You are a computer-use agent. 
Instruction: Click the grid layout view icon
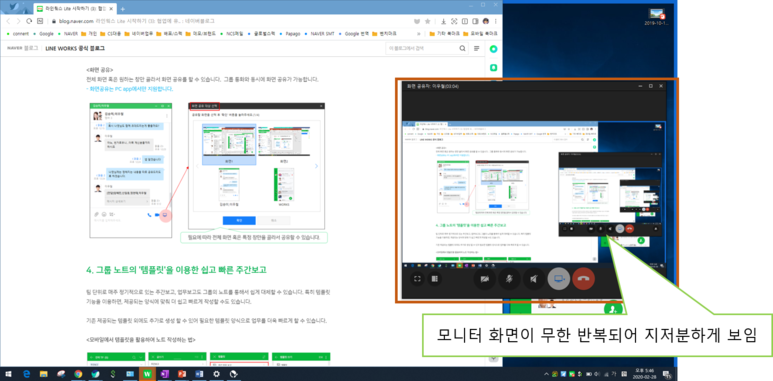click(434, 278)
